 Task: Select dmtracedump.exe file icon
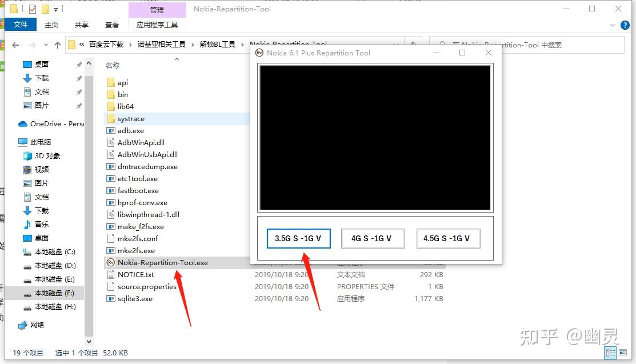coord(111,166)
